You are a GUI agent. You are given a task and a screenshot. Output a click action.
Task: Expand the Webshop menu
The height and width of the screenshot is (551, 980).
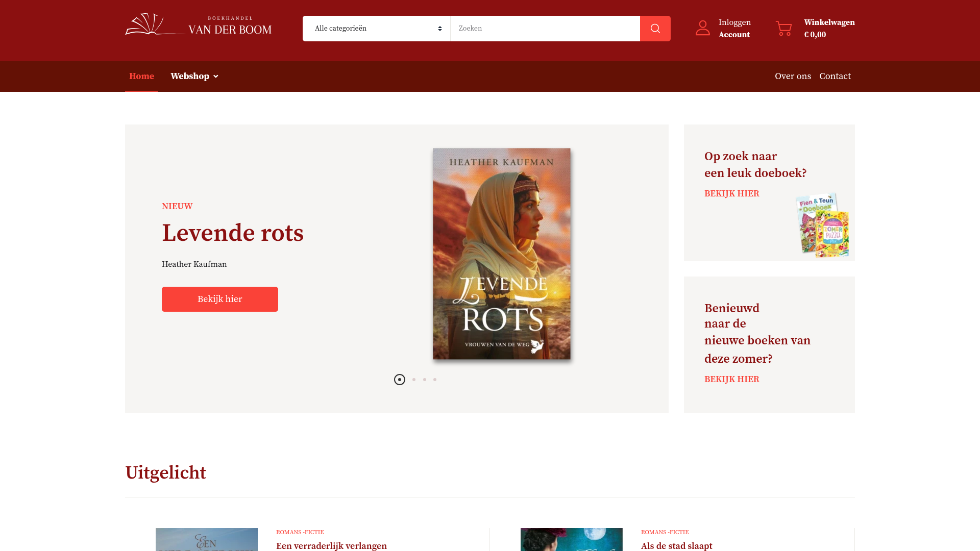pyautogui.click(x=194, y=77)
